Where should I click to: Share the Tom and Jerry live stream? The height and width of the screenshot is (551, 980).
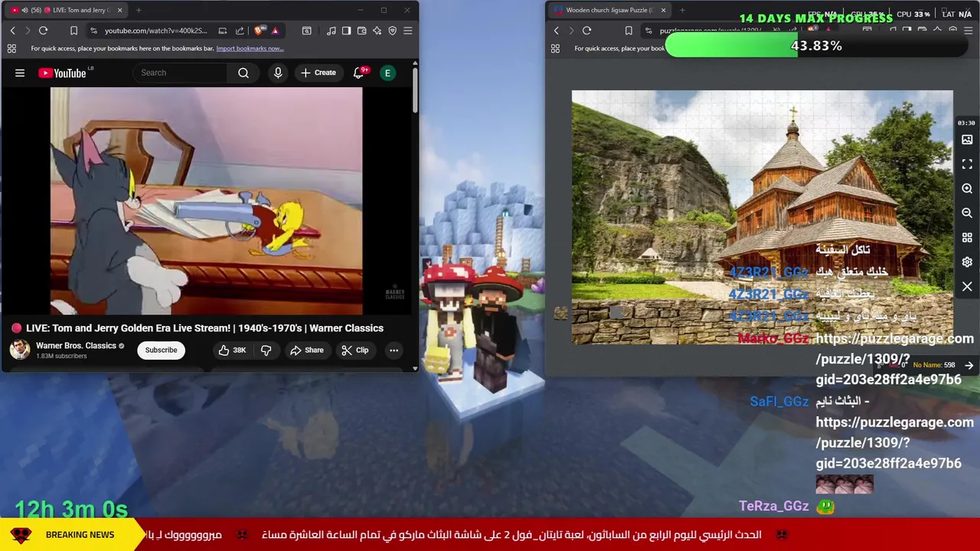click(307, 350)
